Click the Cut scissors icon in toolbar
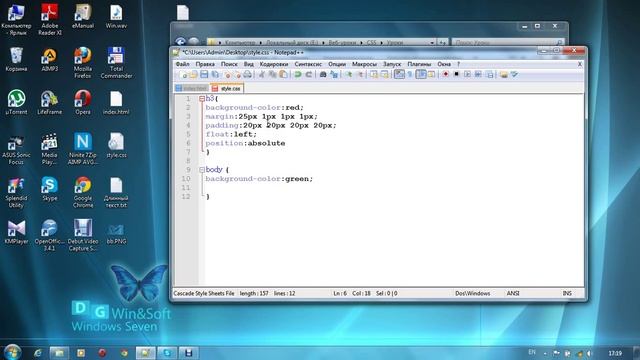This screenshot has height=360, width=640. pyautogui.click(x=262, y=74)
